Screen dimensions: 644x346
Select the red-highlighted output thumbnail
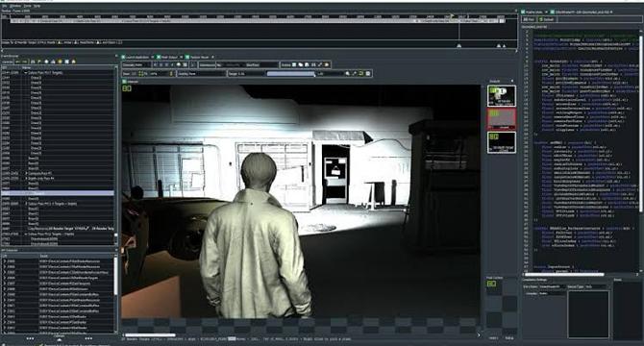click(x=502, y=118)
